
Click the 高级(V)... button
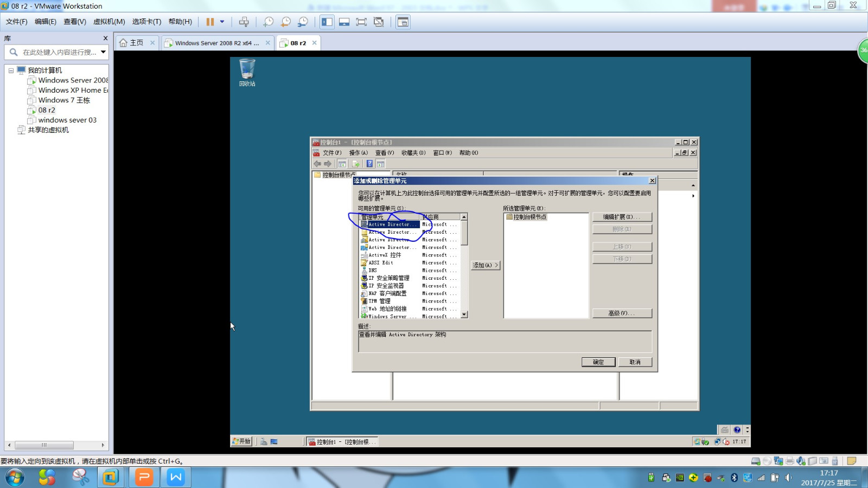click(622, 313)
